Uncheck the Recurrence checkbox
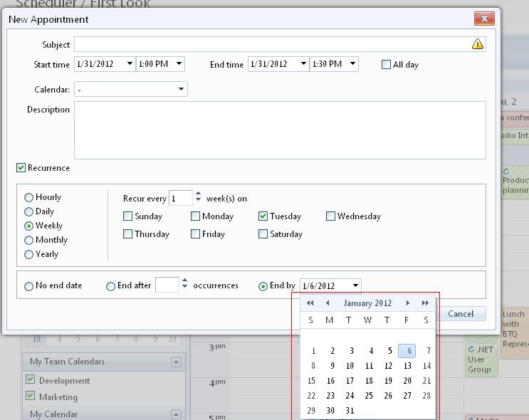Viewport: 529px width, 420px height. (21, 168)
